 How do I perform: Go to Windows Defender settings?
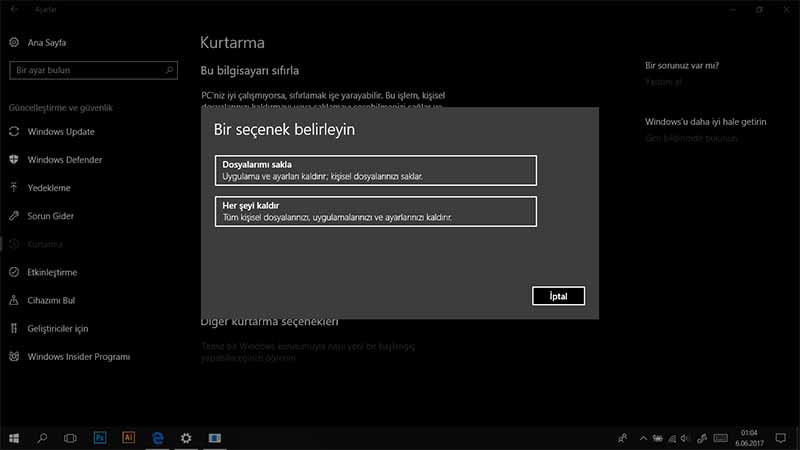[x=64, y=160]
